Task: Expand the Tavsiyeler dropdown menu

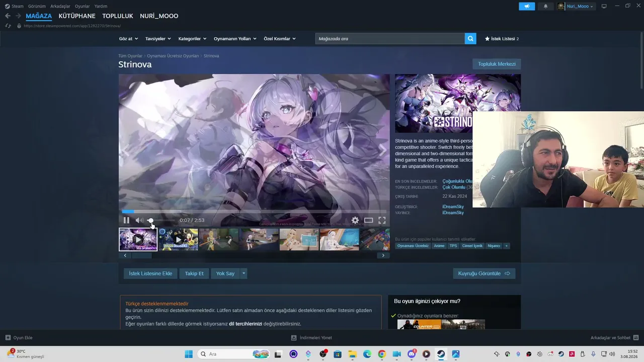Action: point(158,39)
